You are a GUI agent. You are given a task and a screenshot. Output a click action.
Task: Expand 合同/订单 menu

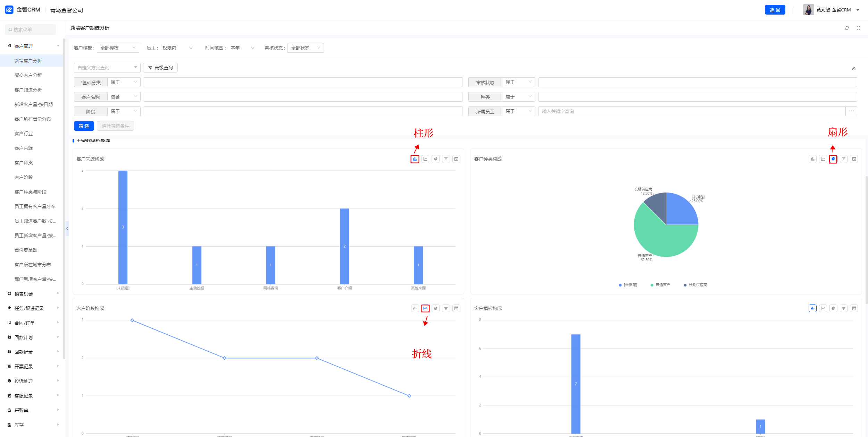click(33, 323)
